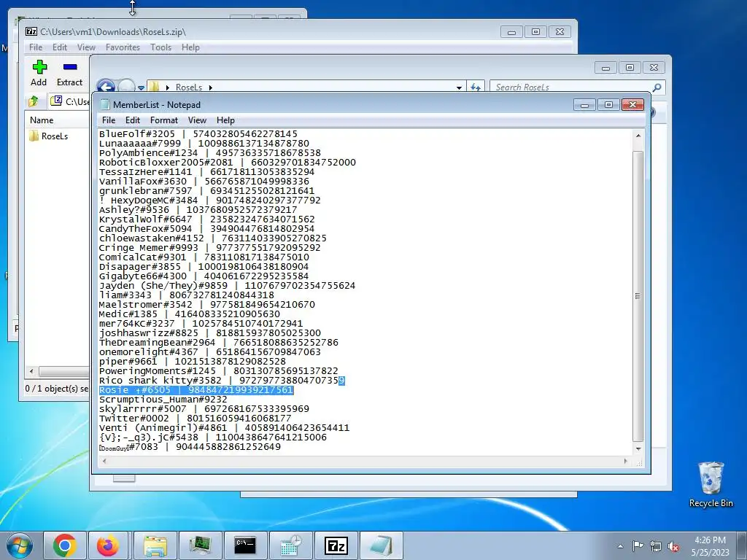Open Notepad's Format menu
This screenshot has height=560, width=747.
click(164, 120)
